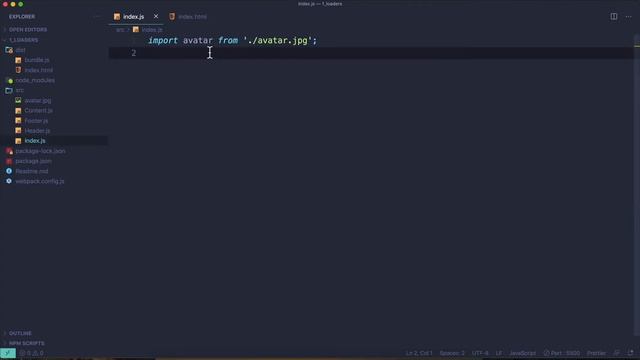The width and height of the screenshot is (640, 360).
Task: Click the UTF-8 encoding indicator
Action: click(480, 353)
